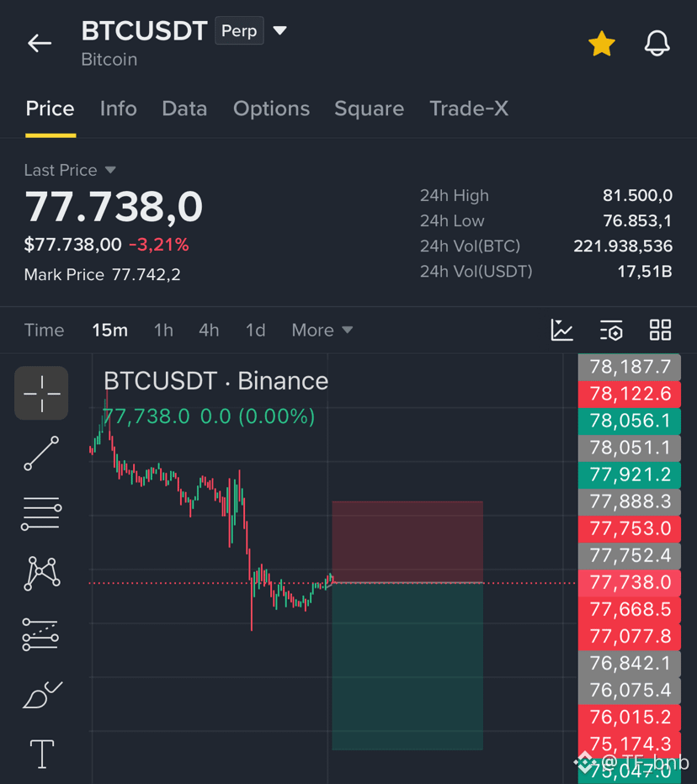Expand the BTCUSDT Perp pair dropdown arrow

pos(279,31)
